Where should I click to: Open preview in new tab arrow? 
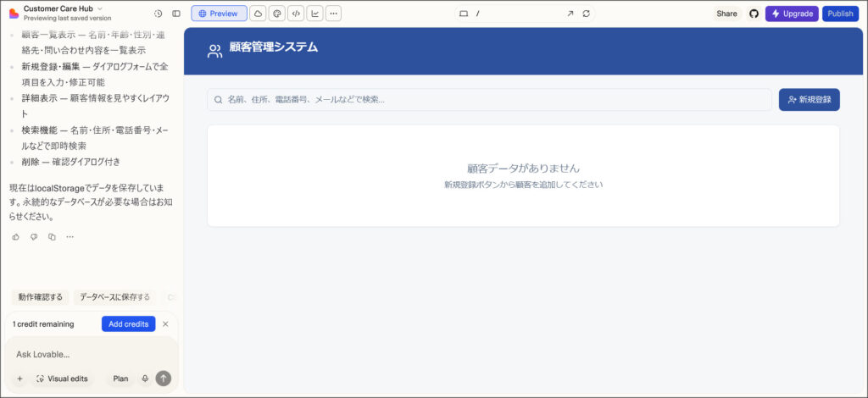click(x=570, y=14)
